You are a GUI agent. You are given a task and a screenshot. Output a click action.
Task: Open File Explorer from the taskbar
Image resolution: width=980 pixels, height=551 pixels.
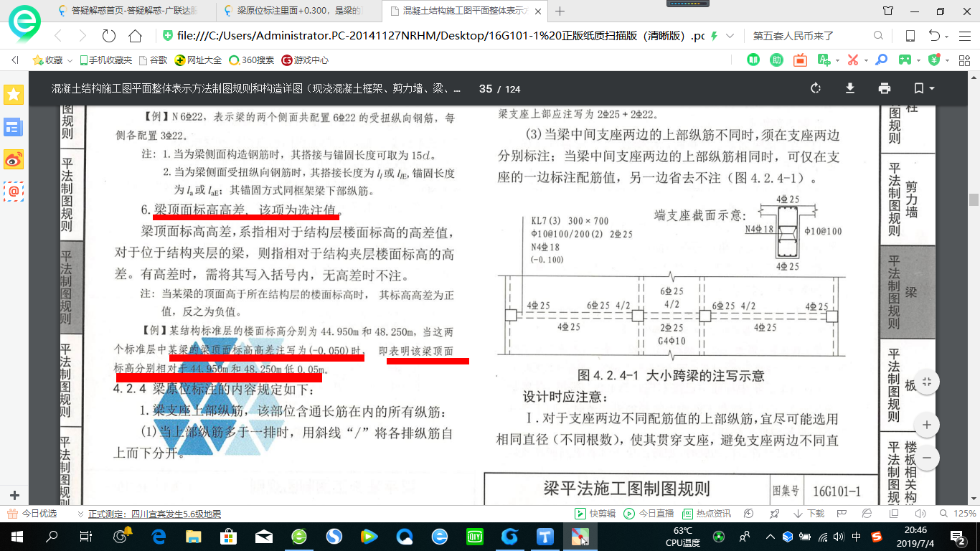point(194,537)
